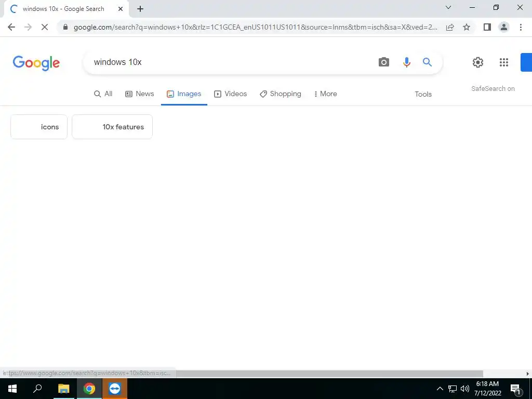Open TeamViewer from the taskbar
Screen dimensions: 532x399
point(115,389)
